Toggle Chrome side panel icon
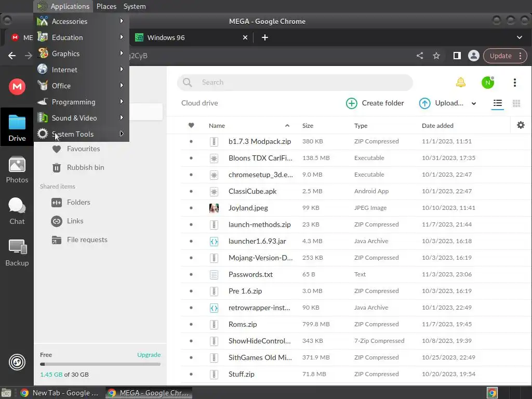This screenshot has width=532, height=399. pos(457,56)
